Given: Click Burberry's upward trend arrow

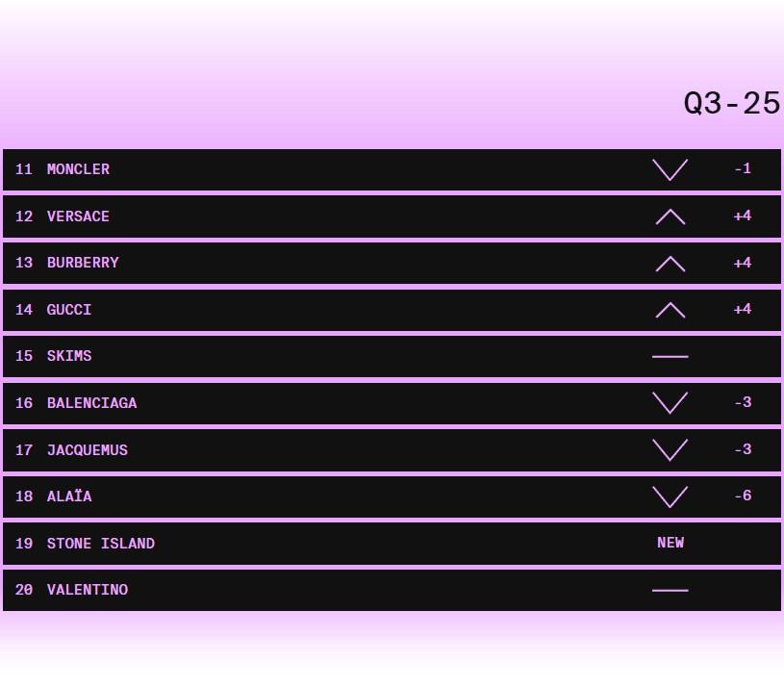Looking at the screenshot, I should point(670,264).
